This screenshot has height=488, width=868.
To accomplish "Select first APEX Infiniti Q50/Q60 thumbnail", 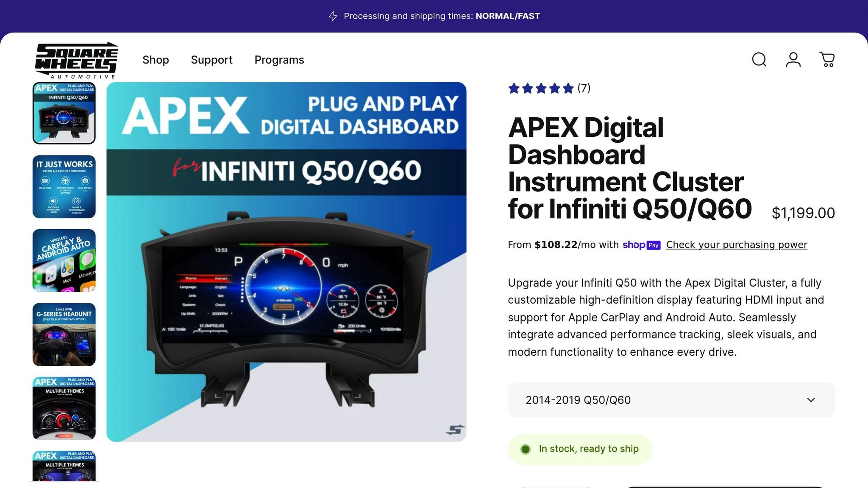I will pos(64,113).
